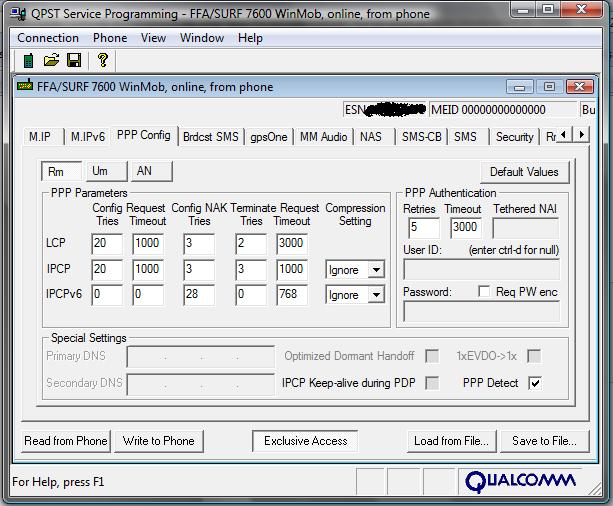
Task: Switch to the Security tab
Action: point(514,136)
